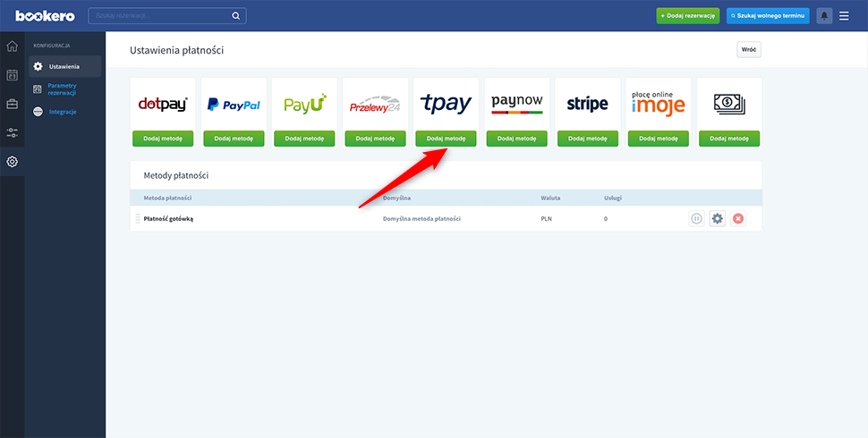Open the calendar icon in left sidebar
The height and width of the screenshot is (438, 868).
[x=12, y=75]
